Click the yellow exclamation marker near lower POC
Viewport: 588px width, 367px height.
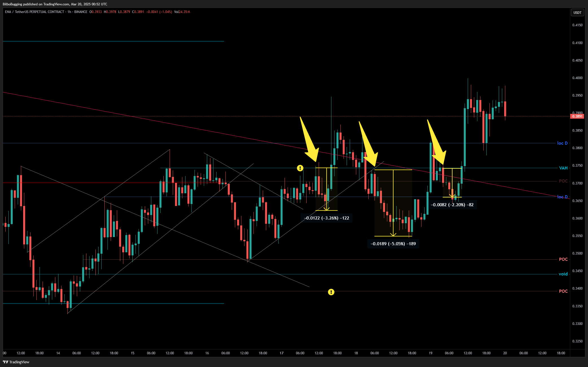[x=331, y=292]
